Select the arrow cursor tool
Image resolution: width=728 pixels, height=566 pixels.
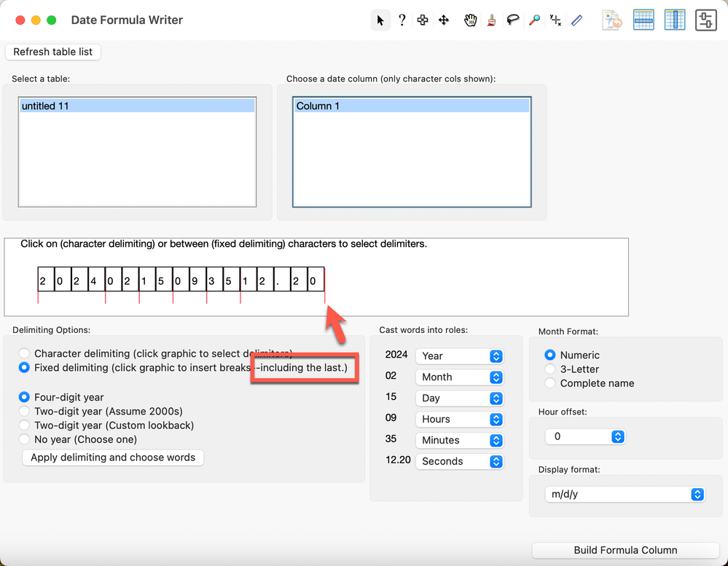click(x=380, y=20)
